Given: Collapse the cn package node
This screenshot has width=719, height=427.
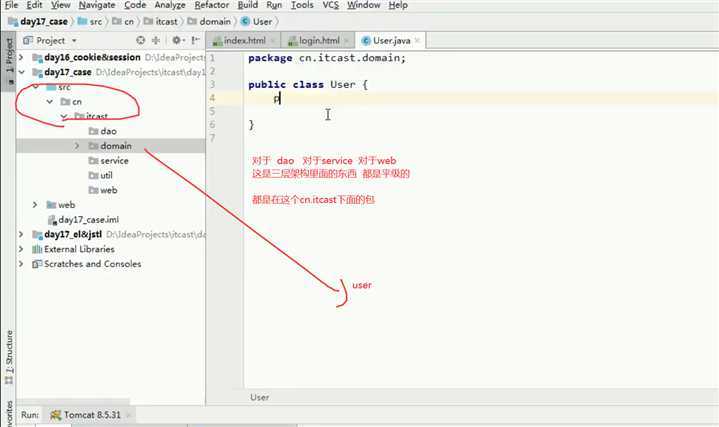Looking at the screenshot, I should click(50, 101).
